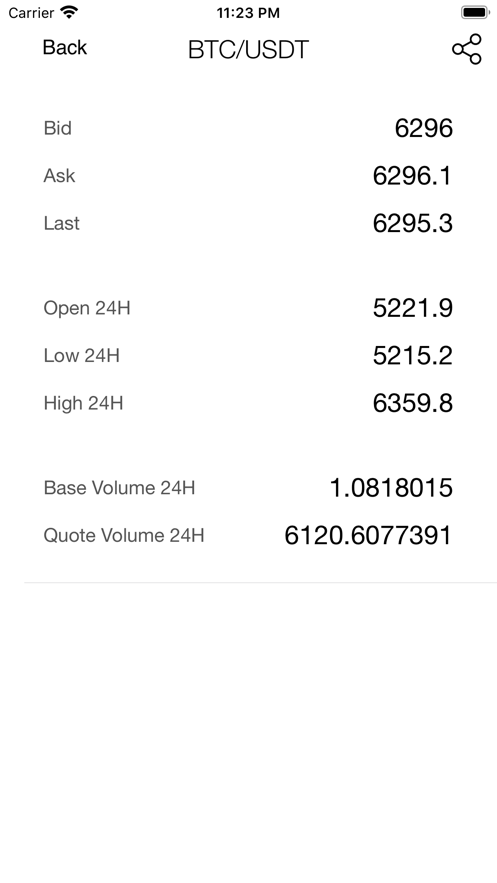
Task: Tap the Base Volume 24H label
Action: coord(119,488)
